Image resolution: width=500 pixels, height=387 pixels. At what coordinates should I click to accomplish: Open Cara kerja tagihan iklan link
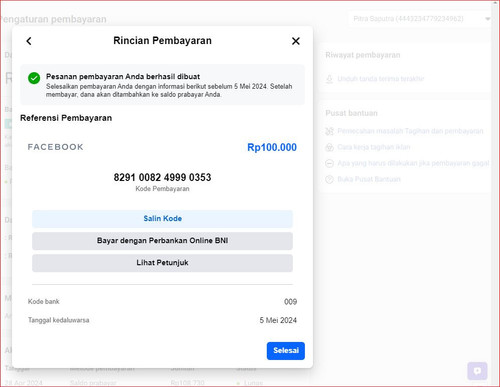[374, 147]
